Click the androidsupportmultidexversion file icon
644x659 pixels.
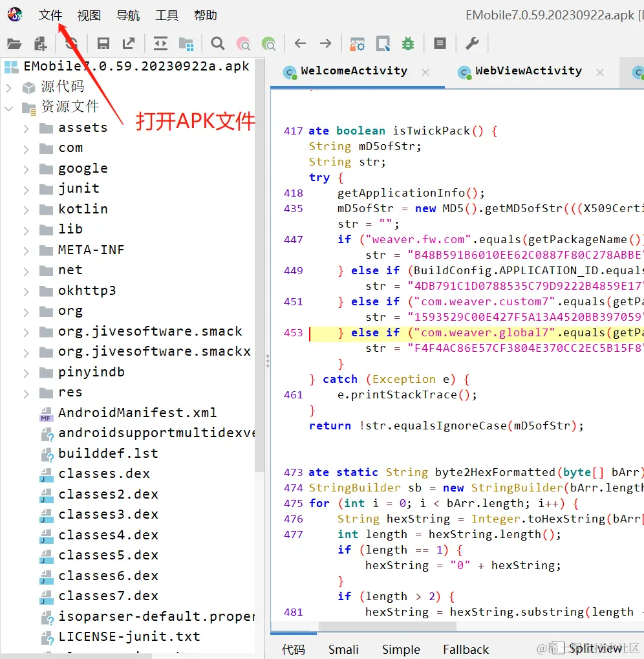[47, 434]
